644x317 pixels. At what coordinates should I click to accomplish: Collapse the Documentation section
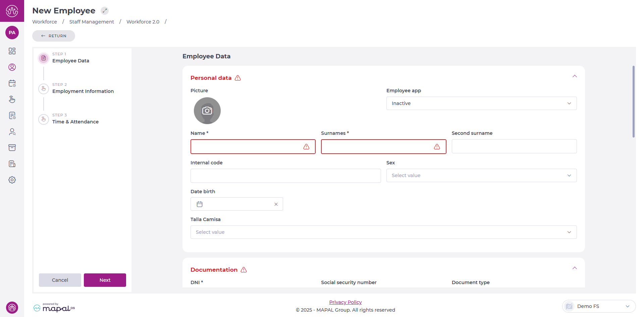point(575,268)
